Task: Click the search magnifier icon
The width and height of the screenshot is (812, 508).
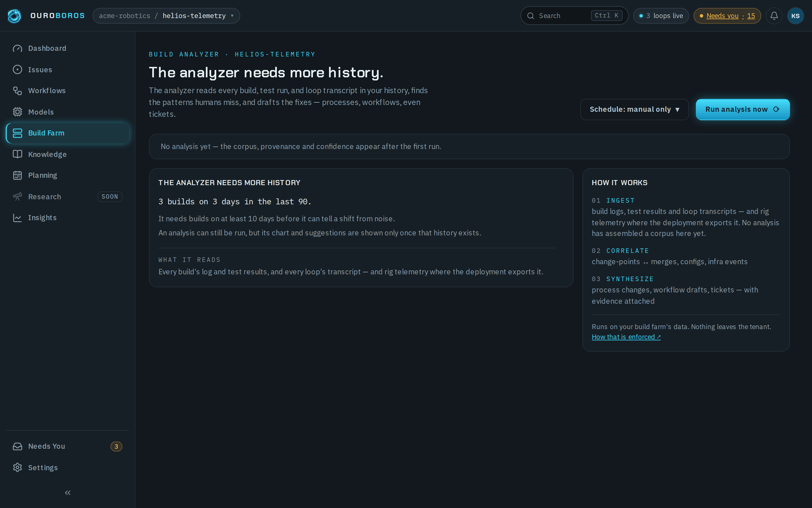Action: click(x=531, y=16)
